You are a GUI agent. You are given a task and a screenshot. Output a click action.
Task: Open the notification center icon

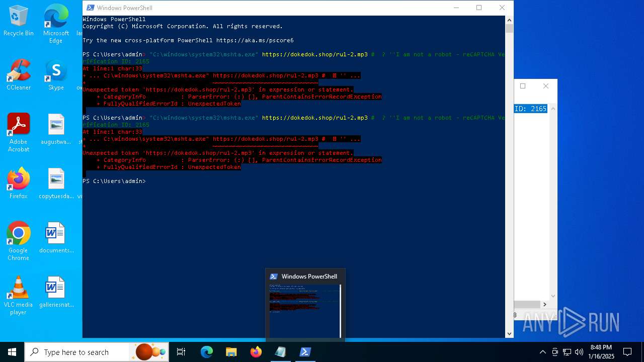627,352
